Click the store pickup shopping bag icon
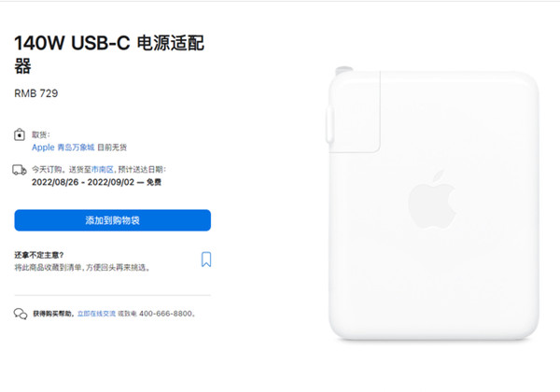 [x=20, y=135]
